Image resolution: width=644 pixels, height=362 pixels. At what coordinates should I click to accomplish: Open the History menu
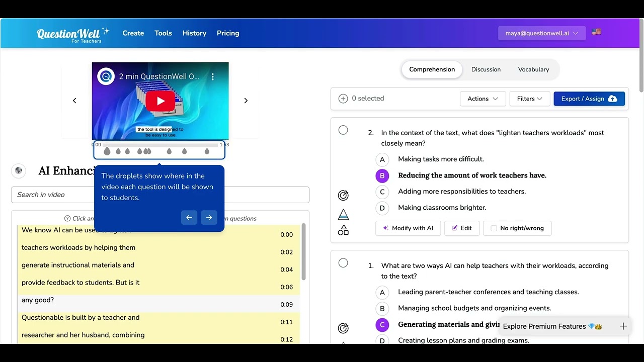point(194,33)
